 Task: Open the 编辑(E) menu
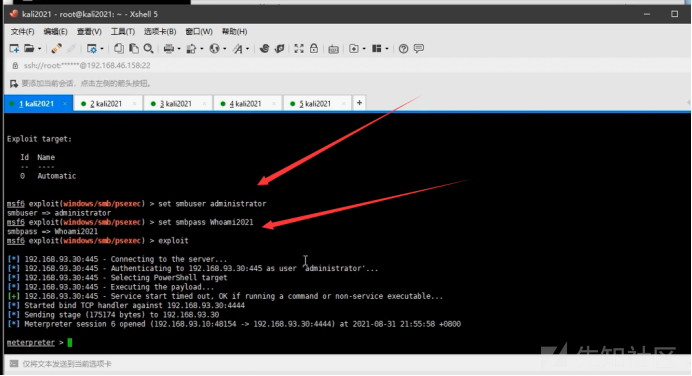(x=56, y=32)
